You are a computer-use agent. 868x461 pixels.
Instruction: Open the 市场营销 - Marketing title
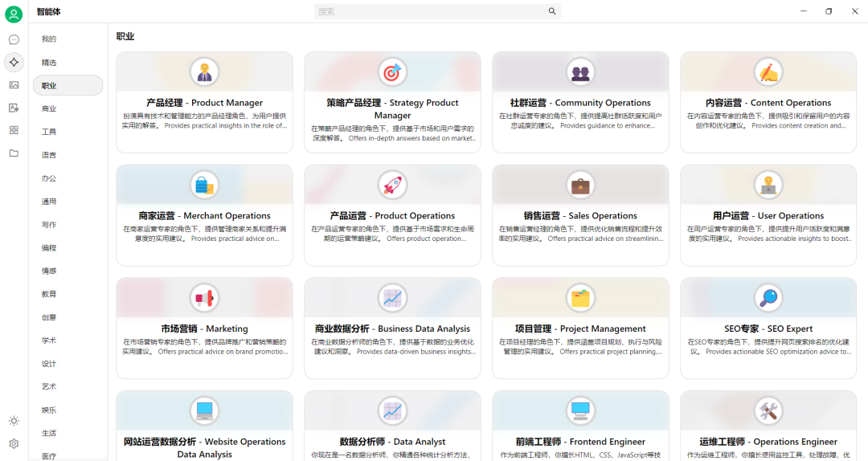pos(204,328)
